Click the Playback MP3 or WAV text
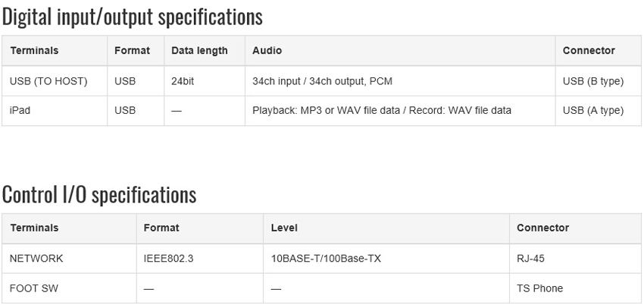This screenshot has height=305, width=644. 382,111
